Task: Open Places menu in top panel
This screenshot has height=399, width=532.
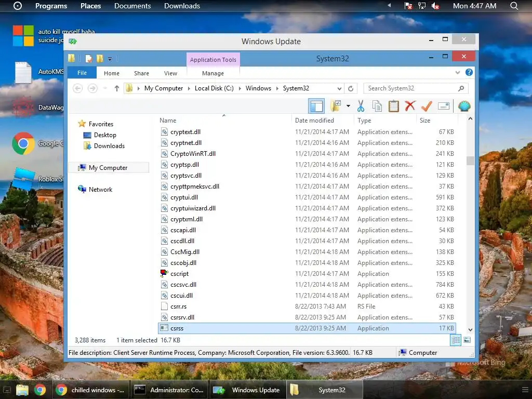Action: pos(90,6)
